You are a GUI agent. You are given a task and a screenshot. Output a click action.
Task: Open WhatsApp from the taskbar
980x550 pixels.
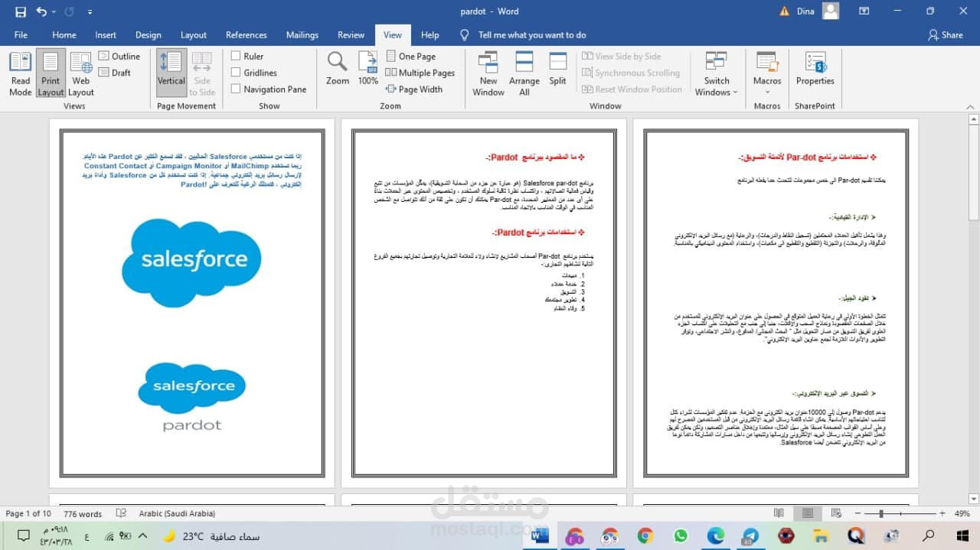pyautogui.click(x=680, y=535)
